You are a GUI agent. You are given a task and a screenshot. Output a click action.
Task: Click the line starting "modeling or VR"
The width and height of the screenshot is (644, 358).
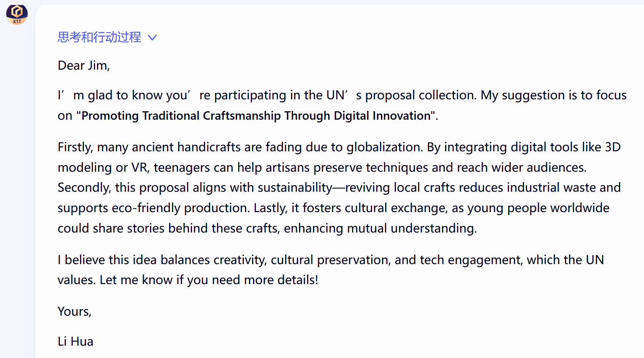tap(322, 167)
